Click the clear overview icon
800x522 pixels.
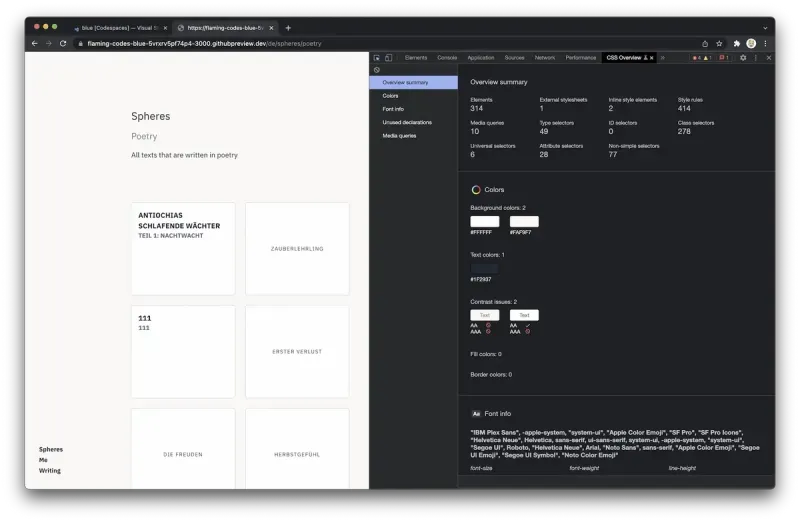(x=377, y=70)
